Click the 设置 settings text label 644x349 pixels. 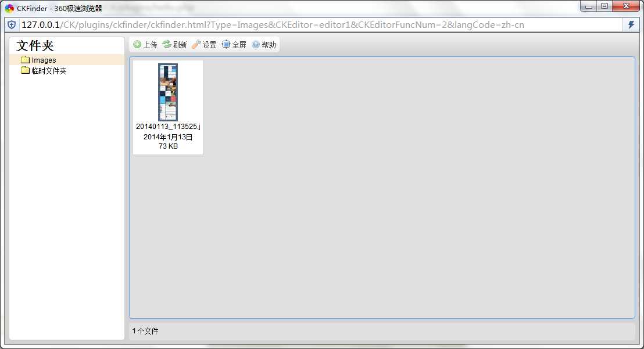click(x=209, y=45)
